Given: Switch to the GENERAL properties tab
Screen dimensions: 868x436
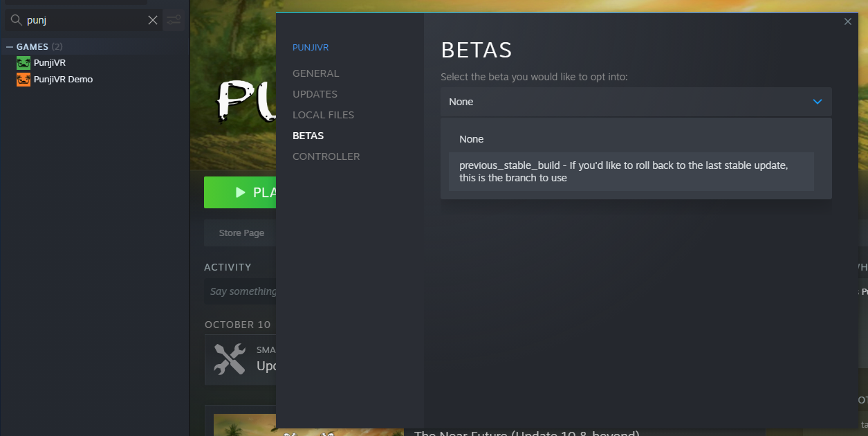Looking at the screenshot, I should pos(315,73).
